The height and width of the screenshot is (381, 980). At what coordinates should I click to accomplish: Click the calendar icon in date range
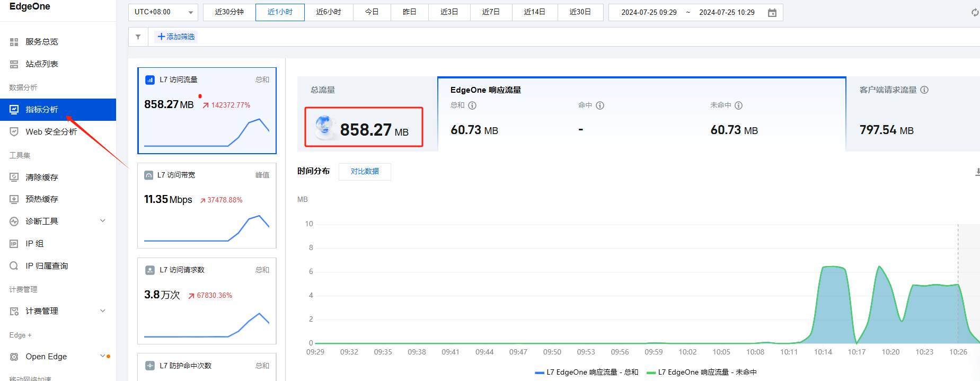click(x=772, y=13)
